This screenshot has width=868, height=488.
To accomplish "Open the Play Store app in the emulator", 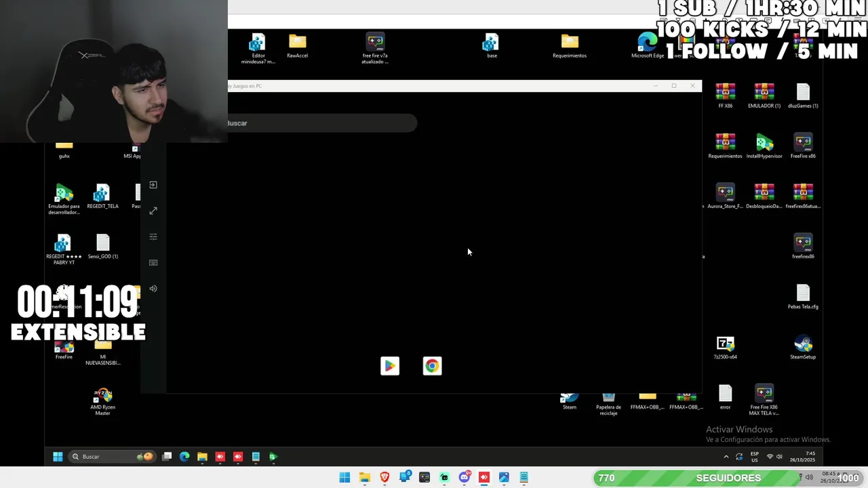I will click(390, 366).
